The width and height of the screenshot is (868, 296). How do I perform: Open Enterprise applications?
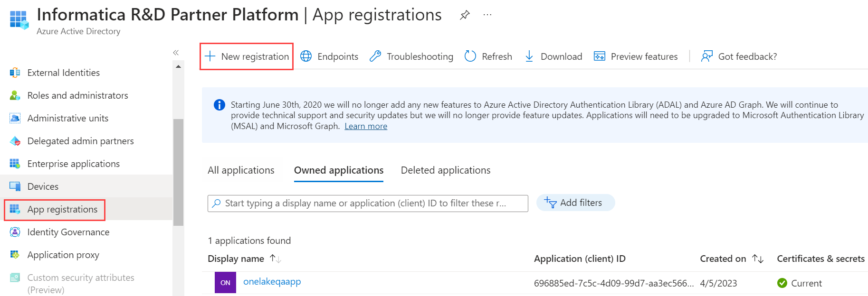point(74,164)
